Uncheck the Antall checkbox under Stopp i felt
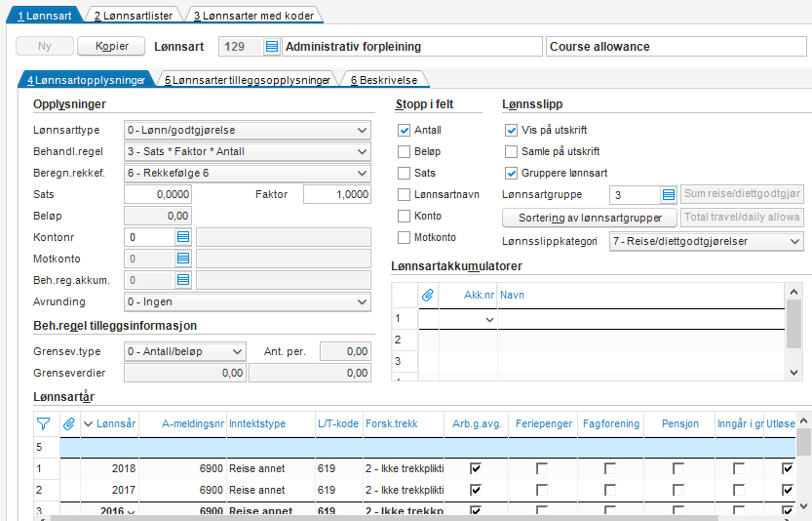812x521 pixels. pos(404,130)
